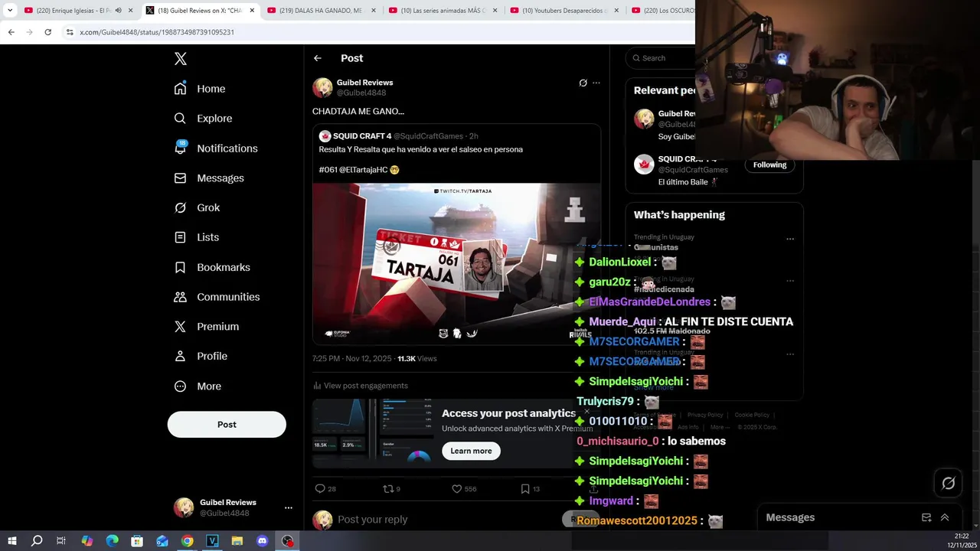Open Microsoft Store from taskbar
The image size is (980, 551).
click(x=137, y=541)
